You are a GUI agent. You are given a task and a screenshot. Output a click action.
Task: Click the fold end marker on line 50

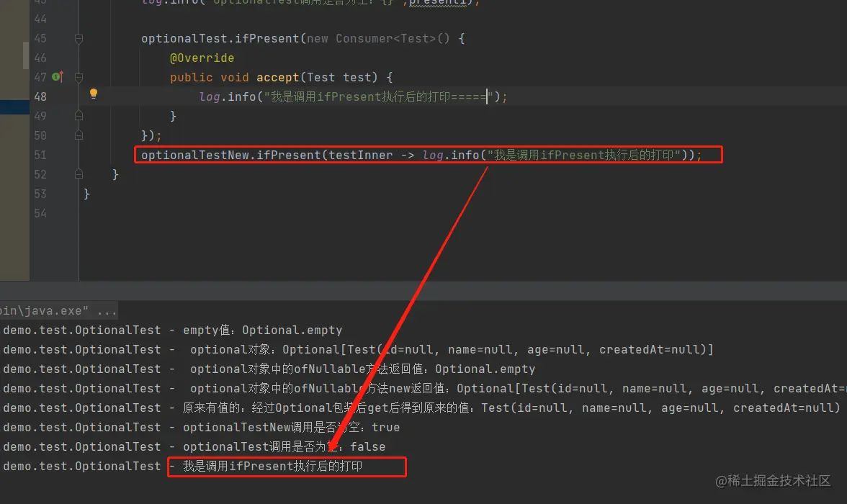tap(79, 135)
